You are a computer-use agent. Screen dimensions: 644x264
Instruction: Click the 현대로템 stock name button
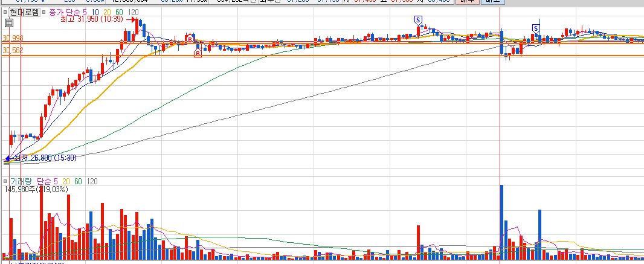coord(24,12)
